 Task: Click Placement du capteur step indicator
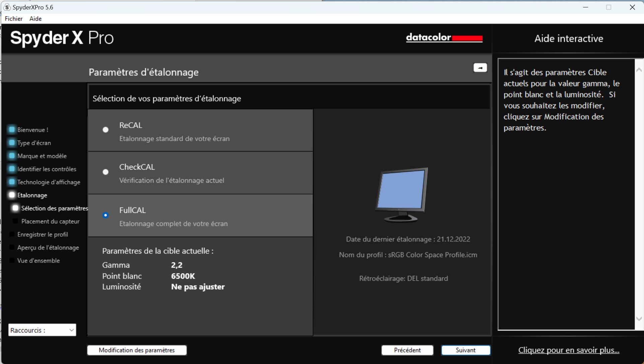coord(15,221)
